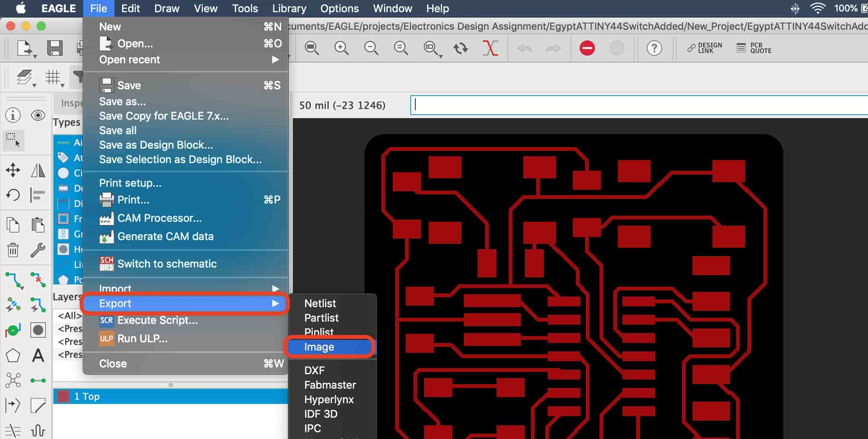Select the Paste tool
The height and width of the screenshot is (439, 868).
[x=38, y=225]
